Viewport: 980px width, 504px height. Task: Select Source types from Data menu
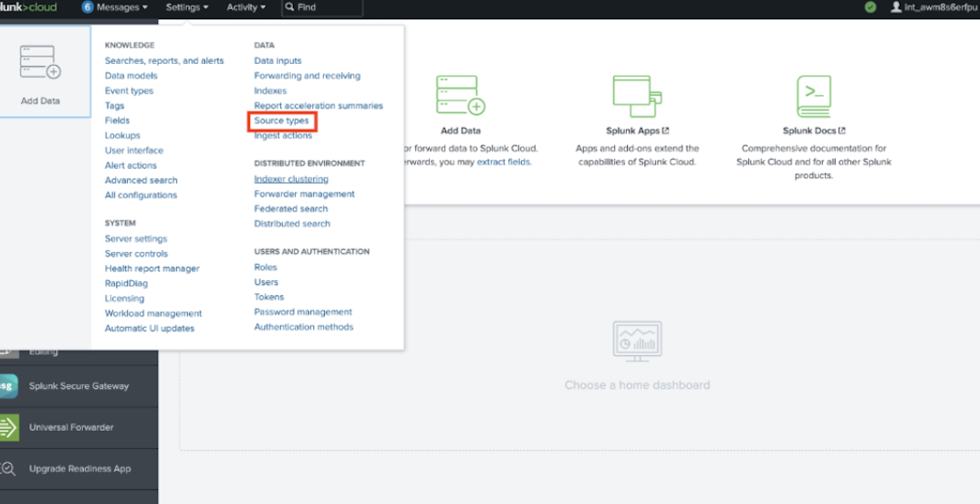point(281,121)
